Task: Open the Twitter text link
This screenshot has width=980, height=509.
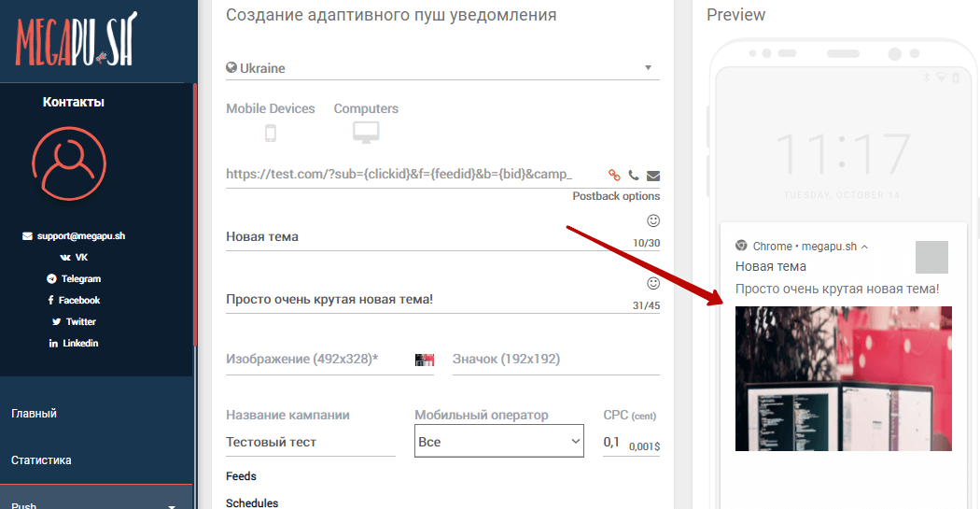Action: [x=81, y=321]
